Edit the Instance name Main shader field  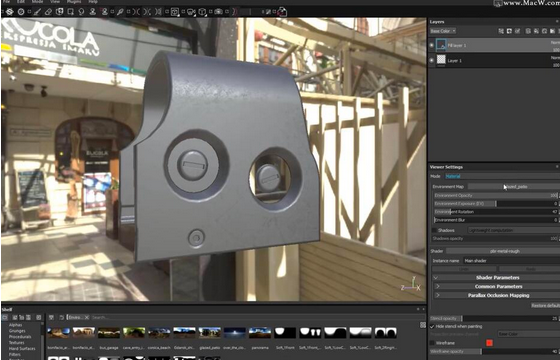click(x=511, y=261)
